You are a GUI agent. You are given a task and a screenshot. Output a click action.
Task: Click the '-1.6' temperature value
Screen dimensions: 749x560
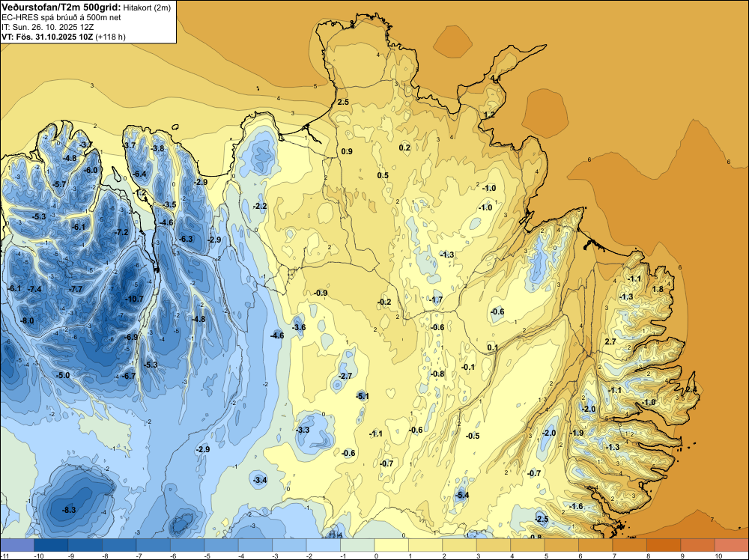point(577,506)
